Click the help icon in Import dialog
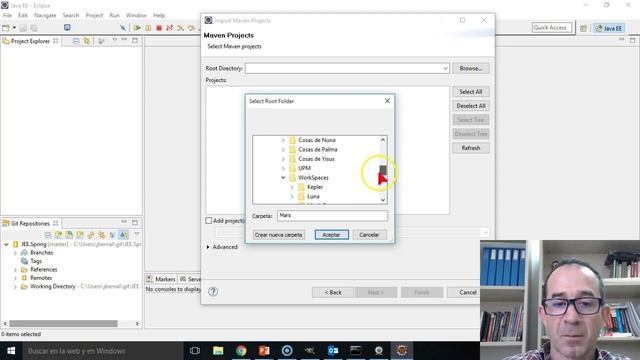Image resolution: width=640 pixels, height=360 pixels. (213, 291)
